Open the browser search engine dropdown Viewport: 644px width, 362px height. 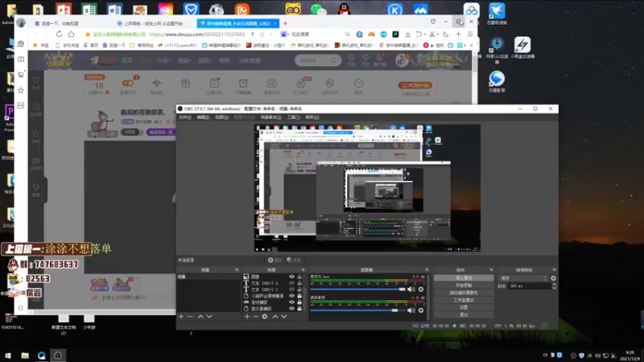point(285,34)
